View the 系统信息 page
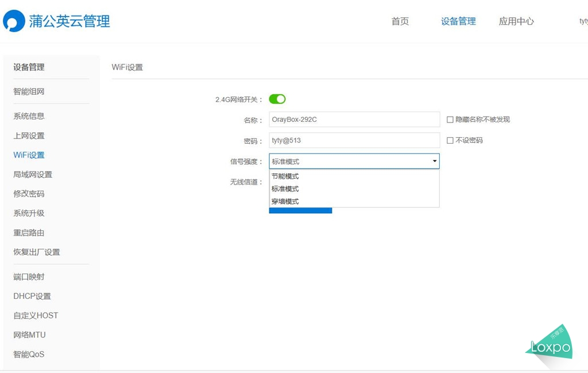This screenshot has height=373, width=588. tap(28, 116)
